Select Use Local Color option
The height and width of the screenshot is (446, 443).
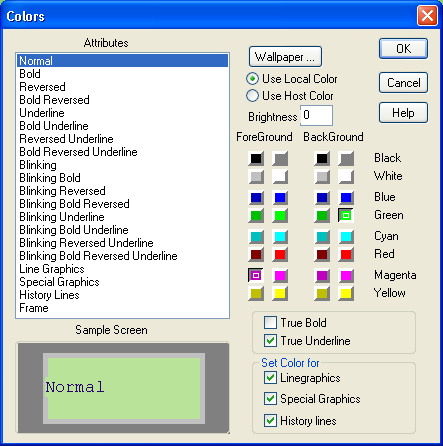coord(252,79)
